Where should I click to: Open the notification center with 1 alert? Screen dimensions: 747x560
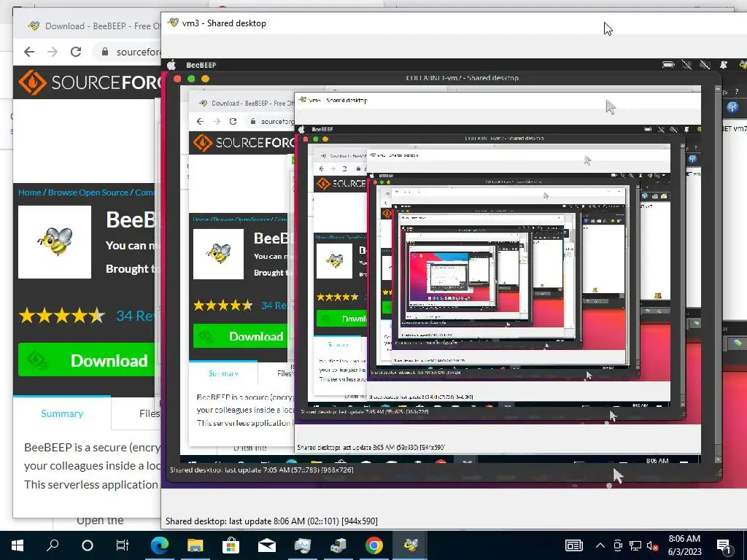[724, 547]
